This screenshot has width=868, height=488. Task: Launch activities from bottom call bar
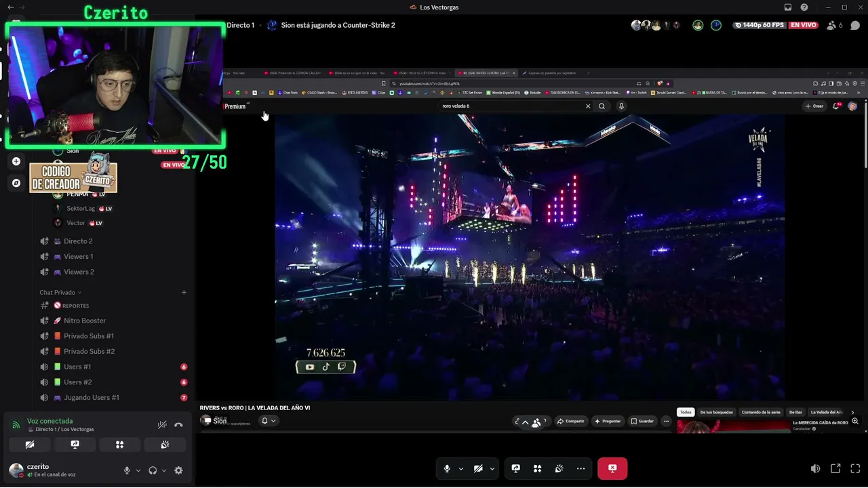coord(537,468)
